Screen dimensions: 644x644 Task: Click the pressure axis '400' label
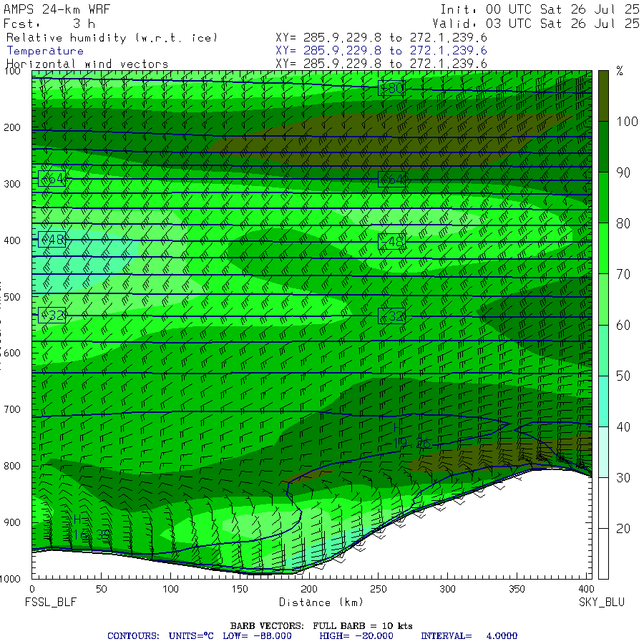tap(12, 240)
